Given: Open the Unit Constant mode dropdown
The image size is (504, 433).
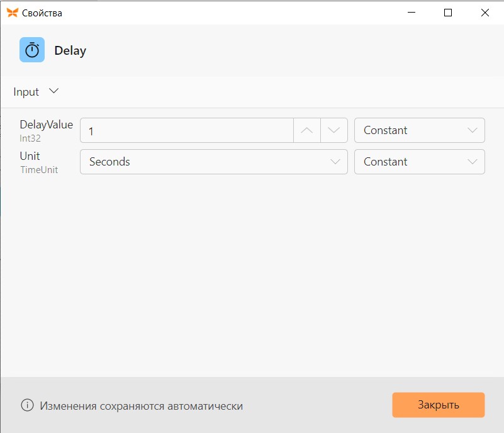Looking at the screenshot, I should coord(420,162).
